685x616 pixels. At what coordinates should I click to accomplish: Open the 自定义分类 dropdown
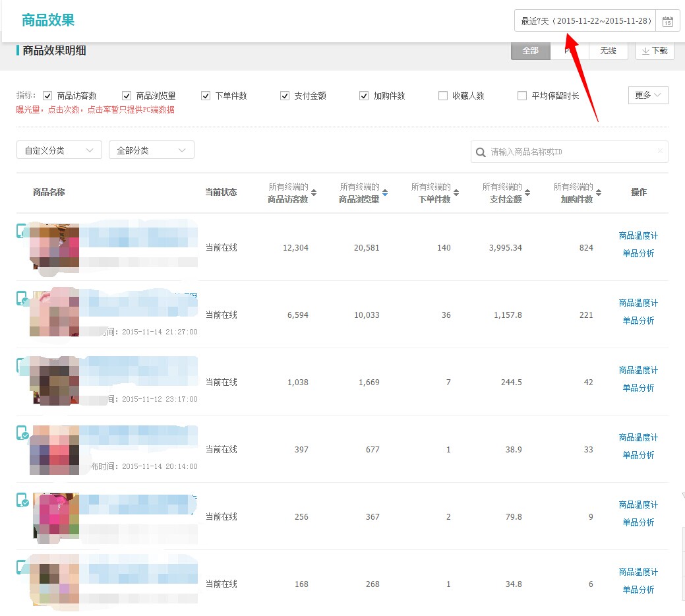[x=59, y=150]
